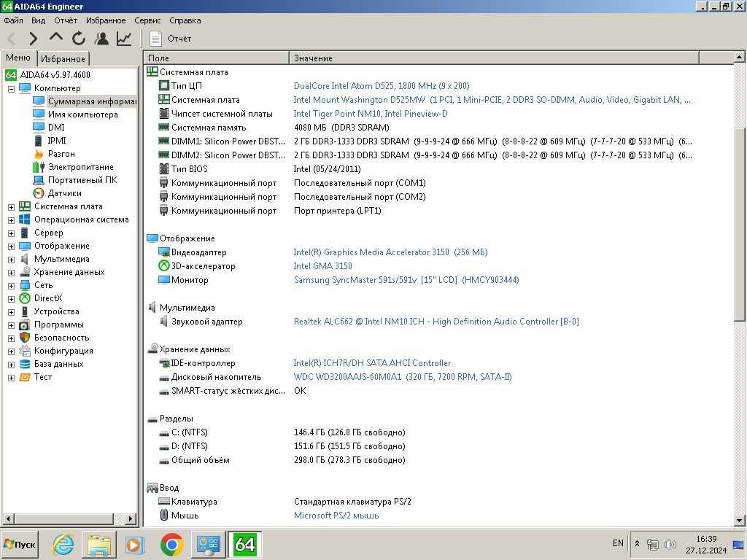The width and height of the screenshot is (747, 560).
Task: Open the Вид menu
Action: 38,20
